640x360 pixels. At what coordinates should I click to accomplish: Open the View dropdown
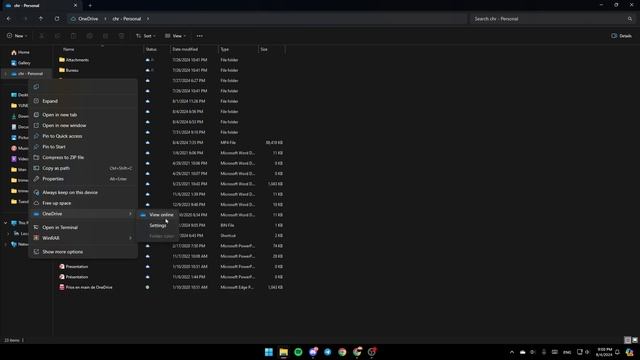(x=176, y=36)
